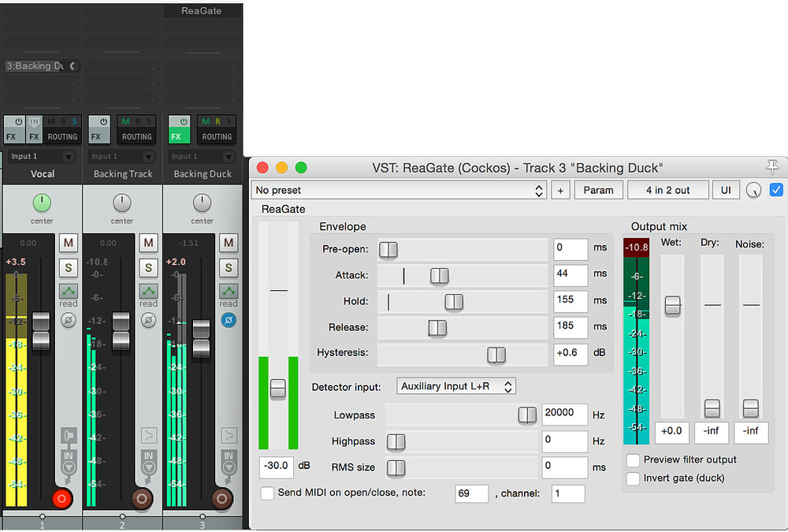This screenshot has width=788, height=532.
Task: Click the Wet output mix slider handle
Action: pos(672,305)
